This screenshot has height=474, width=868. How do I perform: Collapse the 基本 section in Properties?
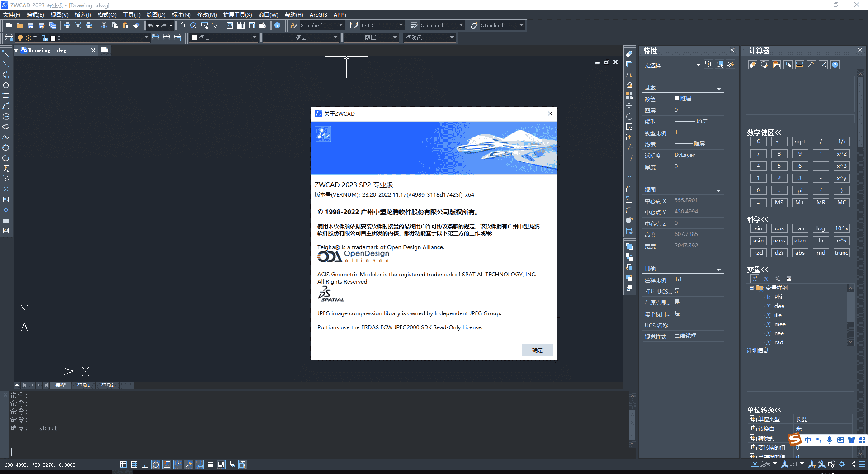click(718, 89)
